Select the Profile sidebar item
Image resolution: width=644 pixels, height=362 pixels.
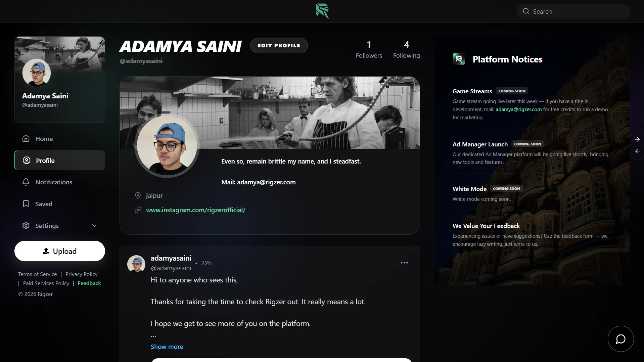(x=60, y=161)
